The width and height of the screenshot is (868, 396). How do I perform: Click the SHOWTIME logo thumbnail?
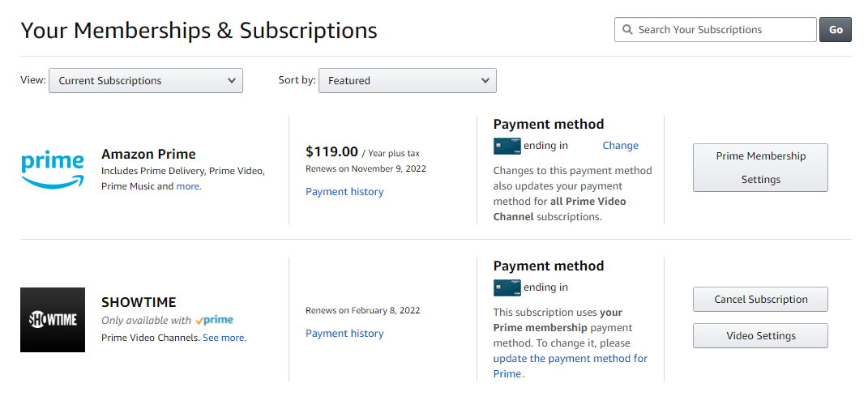53,320
